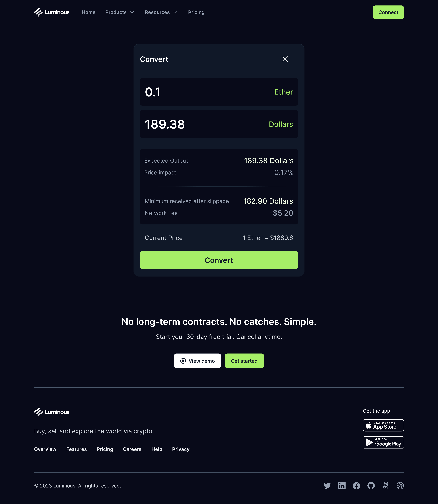Select the Ether currency label
438x504 pixels.
pos(283,92)
